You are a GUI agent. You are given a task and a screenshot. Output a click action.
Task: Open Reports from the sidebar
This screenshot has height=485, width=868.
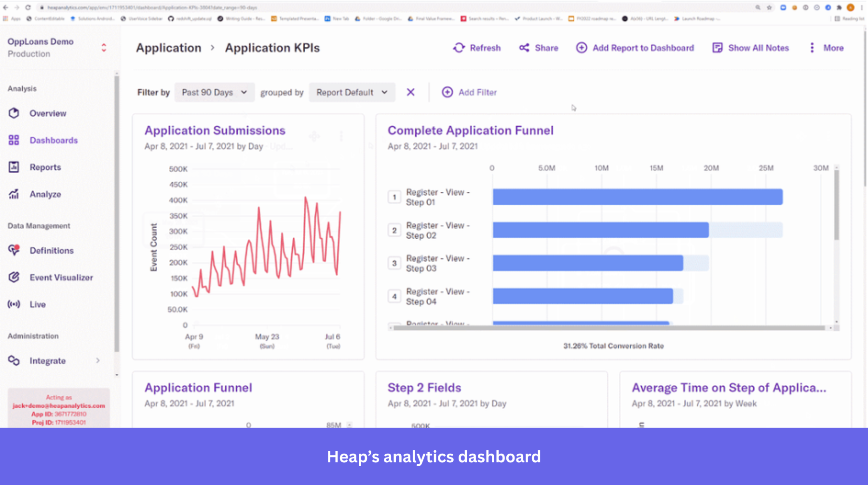click(45, 167)
